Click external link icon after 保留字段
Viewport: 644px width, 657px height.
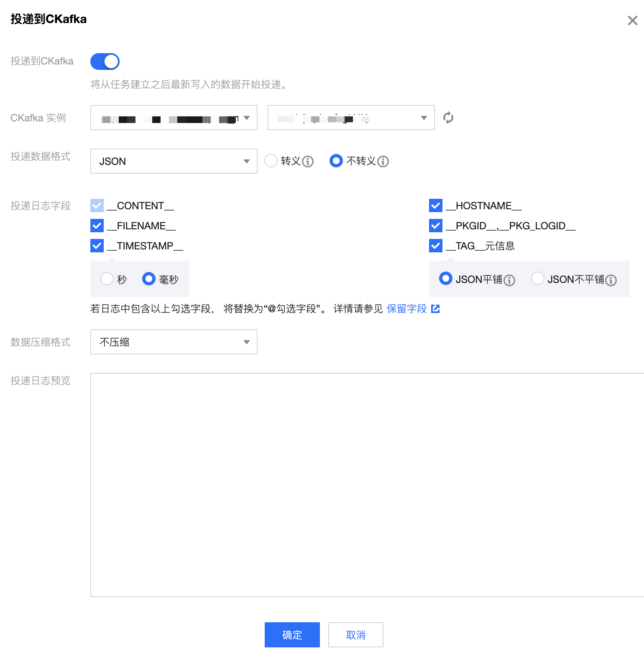tap(435, 309)
